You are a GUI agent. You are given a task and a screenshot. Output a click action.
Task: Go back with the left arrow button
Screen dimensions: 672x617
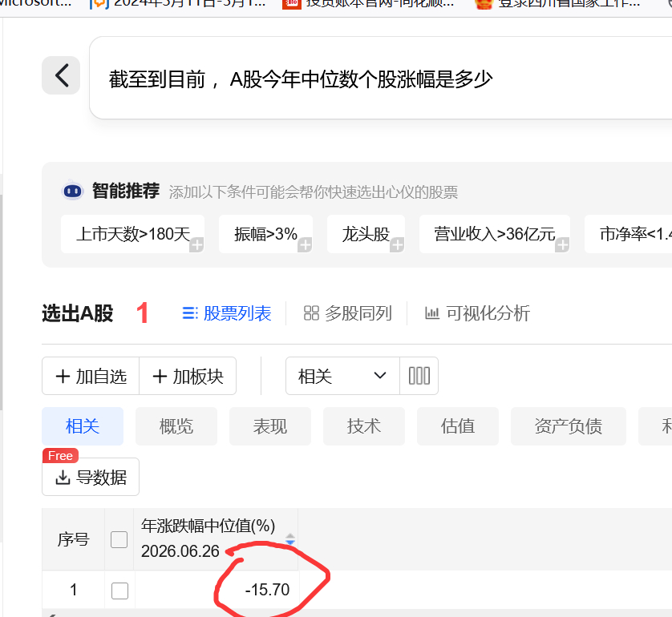[61, 75]
